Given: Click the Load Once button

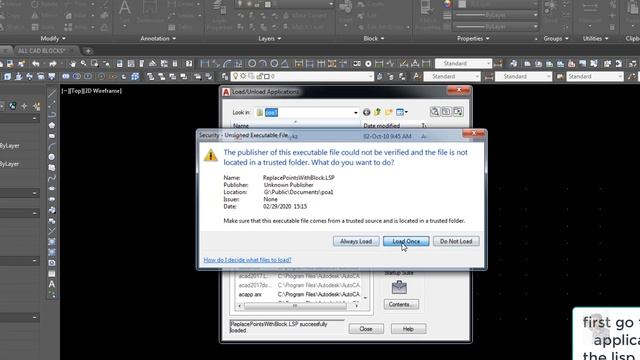Looking at the screenshot, I should click(x=406, y=241).
